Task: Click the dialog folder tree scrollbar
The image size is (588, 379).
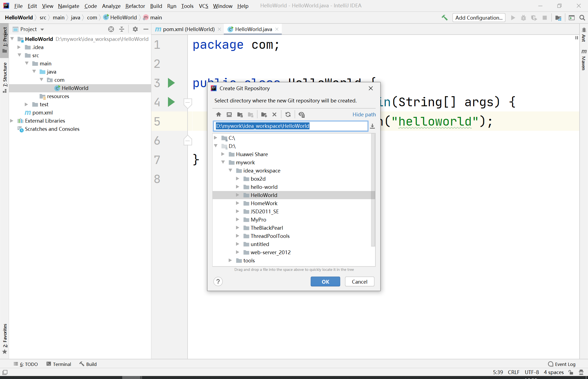Action: (x=373, y=190)
